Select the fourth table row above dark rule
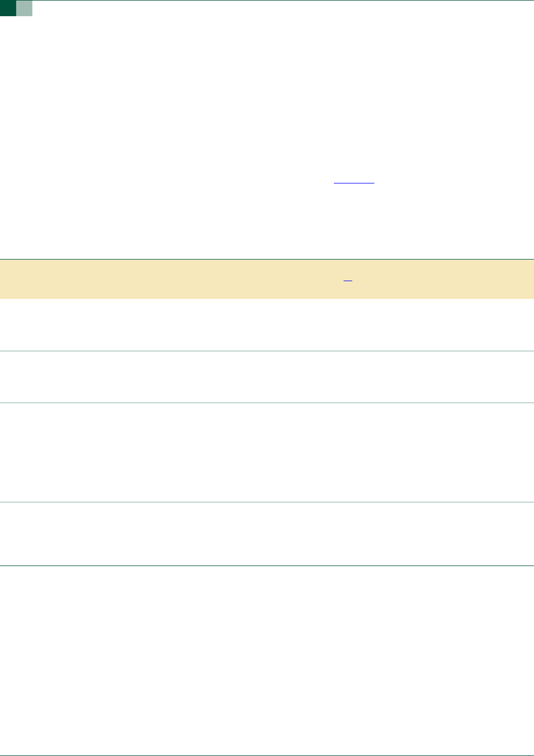The height and width of the screenshot is (756, 534). click(x=267, y=534)
